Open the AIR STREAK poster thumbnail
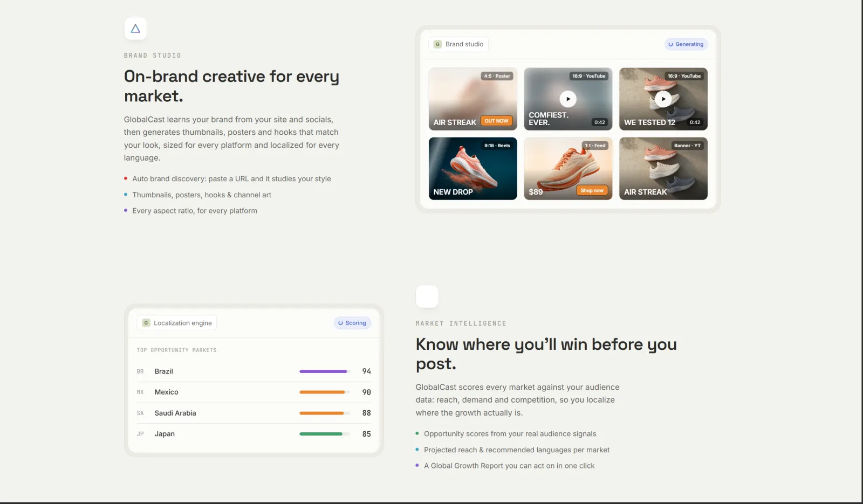This screenshot has width=863, height=504. coord(472,99)
